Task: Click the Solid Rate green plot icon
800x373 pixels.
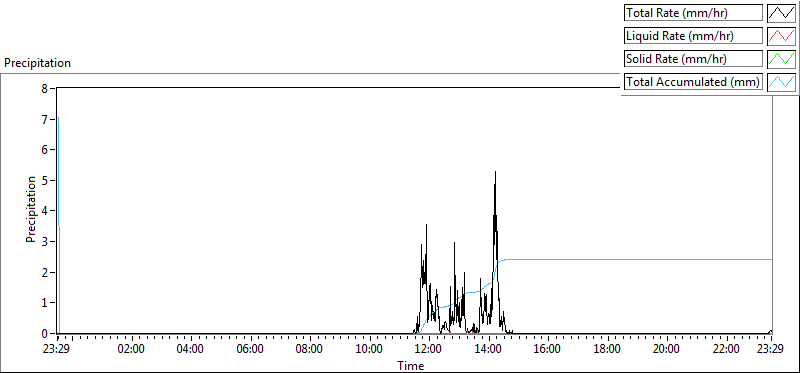Action: coord(782,59)
